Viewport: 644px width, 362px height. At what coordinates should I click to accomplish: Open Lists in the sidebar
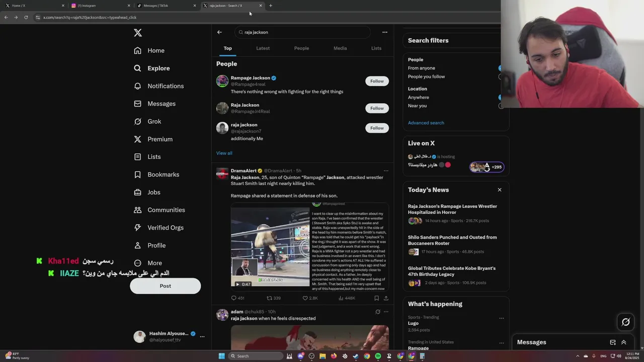coord(147,157)
